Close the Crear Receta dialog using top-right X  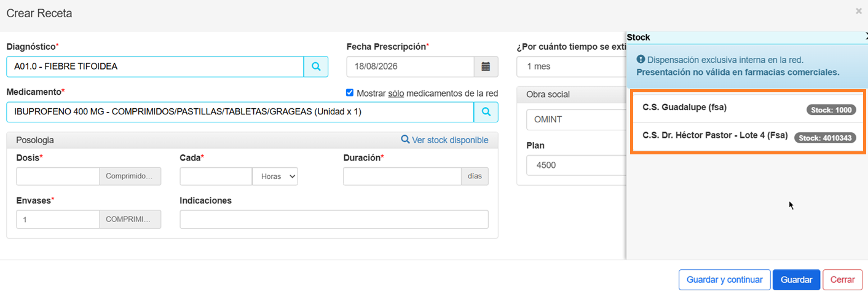[x=858, y=11]
